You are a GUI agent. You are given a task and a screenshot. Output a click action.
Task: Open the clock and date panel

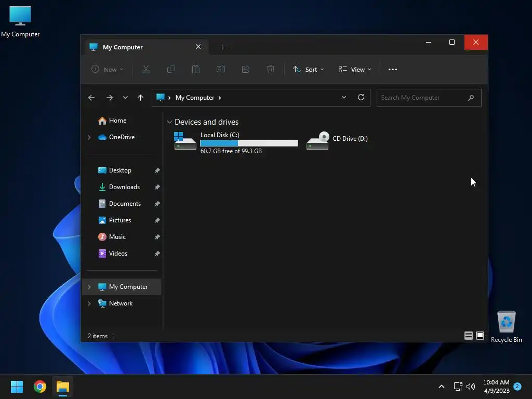point(496,387)
